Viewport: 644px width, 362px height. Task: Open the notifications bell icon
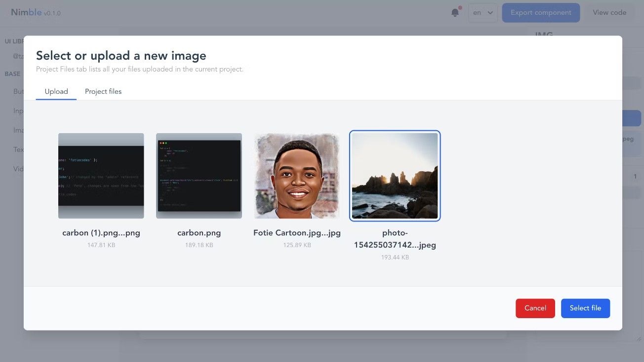455,13
